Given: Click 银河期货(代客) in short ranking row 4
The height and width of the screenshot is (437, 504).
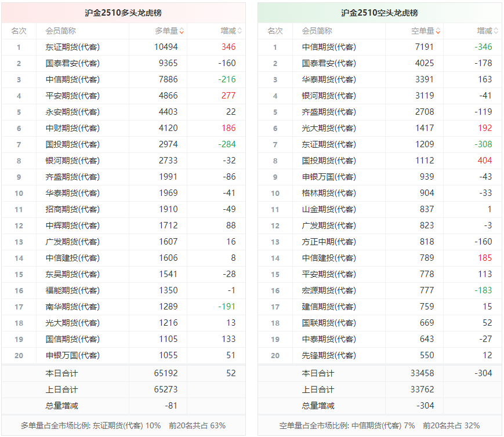Looking at the screenshot, I should (x=329, y=96).
